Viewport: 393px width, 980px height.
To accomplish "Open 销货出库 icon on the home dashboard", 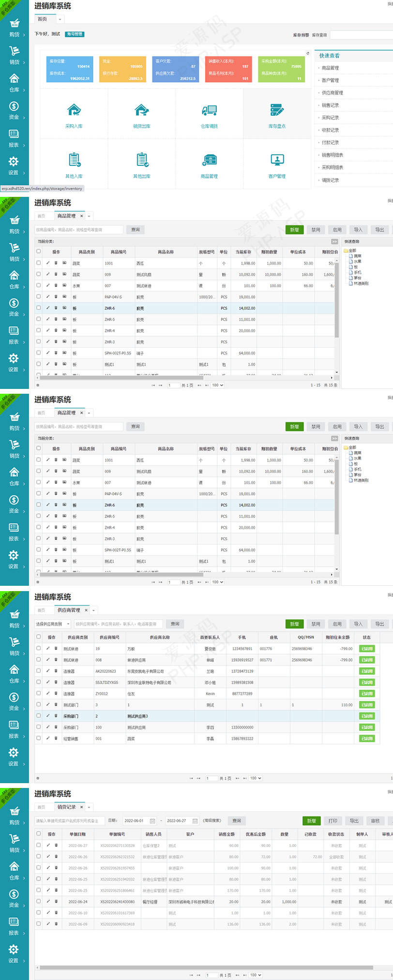I will 142,110.
